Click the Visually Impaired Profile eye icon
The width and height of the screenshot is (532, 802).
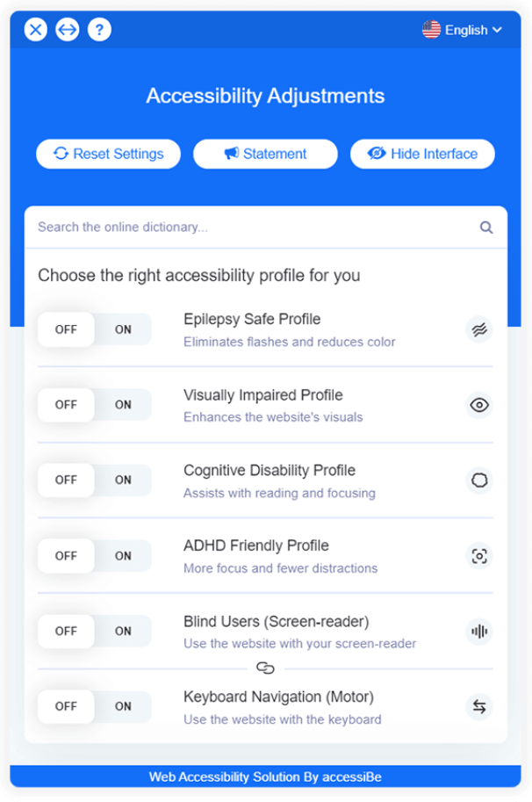coord(478,405)
